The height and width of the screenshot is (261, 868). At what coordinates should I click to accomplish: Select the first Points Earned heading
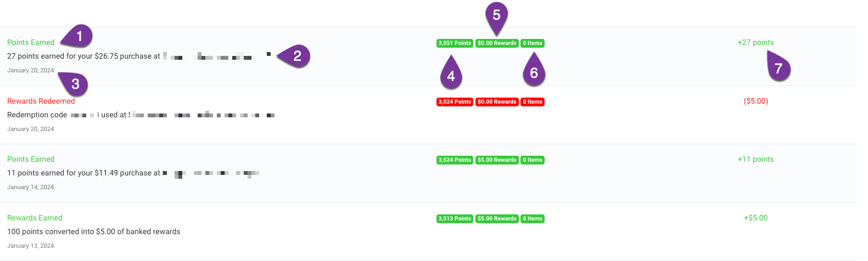tap(31, 42)
